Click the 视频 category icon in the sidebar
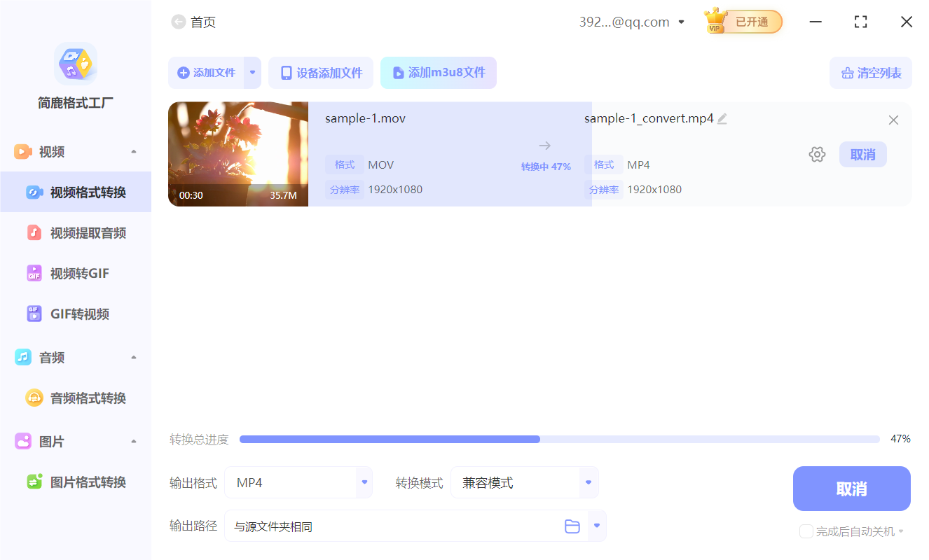Viewport: 929px width, 560px height. (23, 152)
